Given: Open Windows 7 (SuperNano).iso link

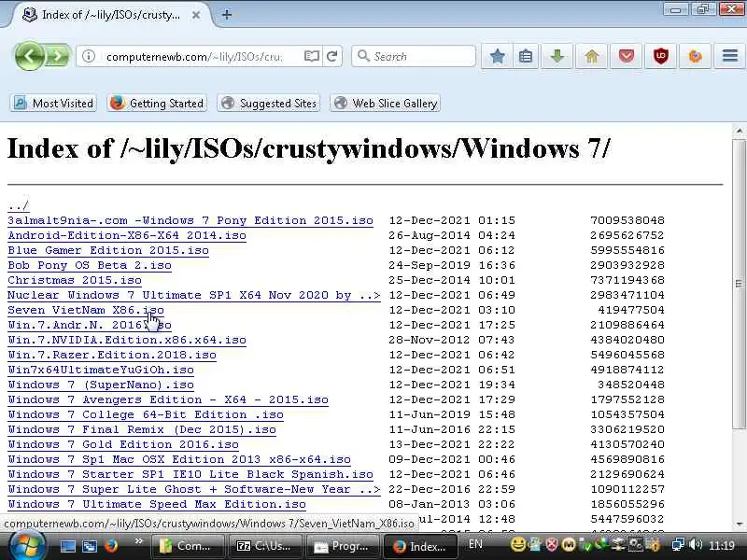Looking at the screenshot, I should coord(101,385).
